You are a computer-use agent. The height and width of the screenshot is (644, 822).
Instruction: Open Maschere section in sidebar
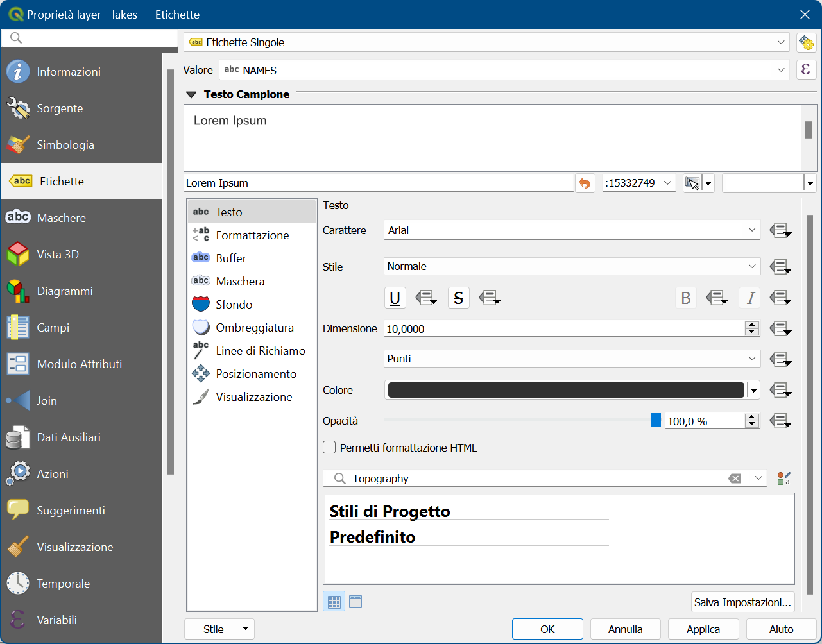pos(81,218)
